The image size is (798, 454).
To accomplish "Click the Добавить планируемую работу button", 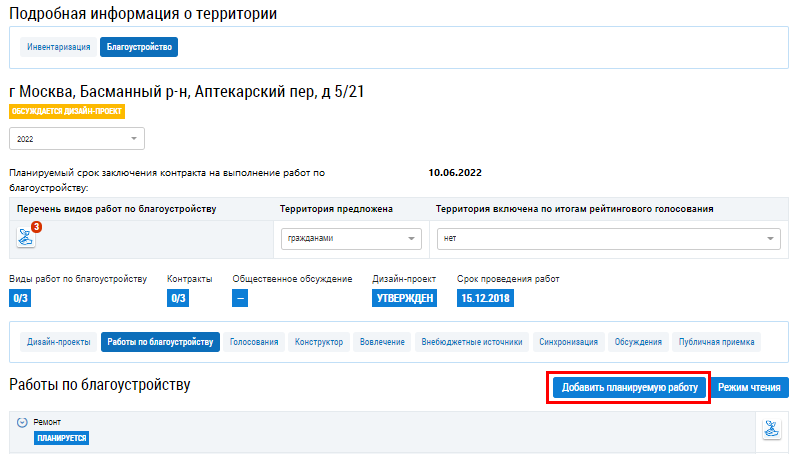I will [630, 387].
